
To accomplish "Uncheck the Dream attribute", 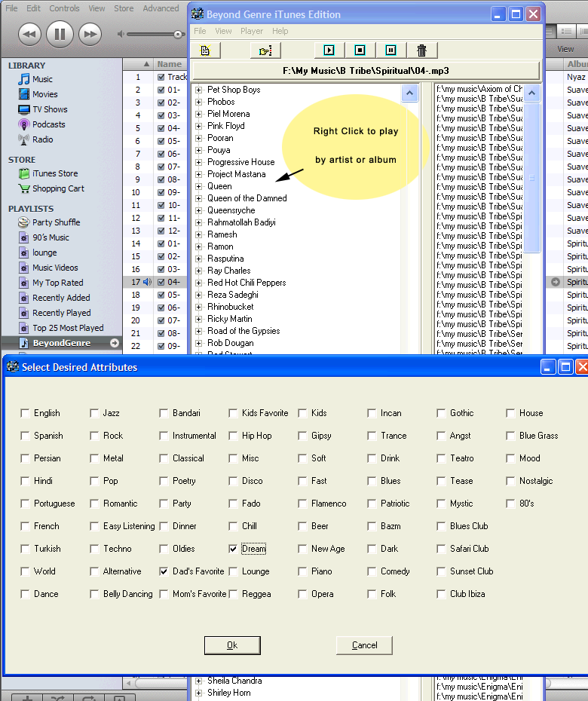I will coord(233,549).
